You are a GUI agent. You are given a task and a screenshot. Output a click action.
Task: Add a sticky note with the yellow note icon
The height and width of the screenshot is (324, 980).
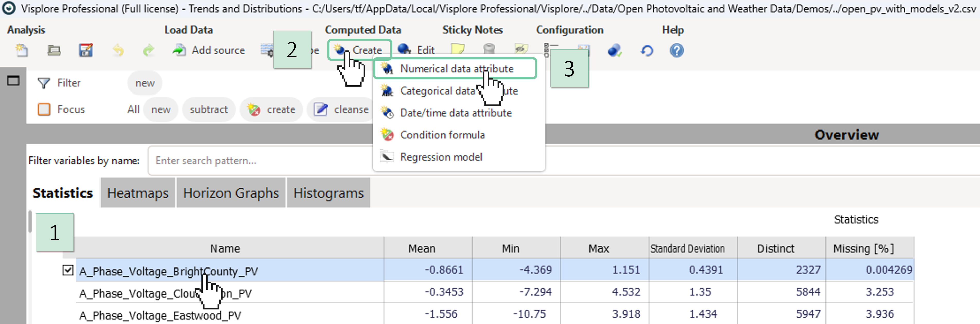458,49
